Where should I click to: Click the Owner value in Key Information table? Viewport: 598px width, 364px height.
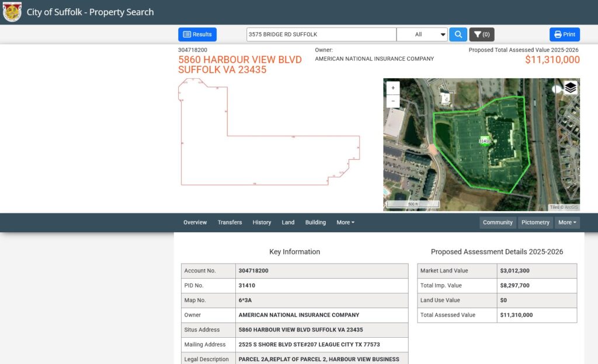click(299, 315)
